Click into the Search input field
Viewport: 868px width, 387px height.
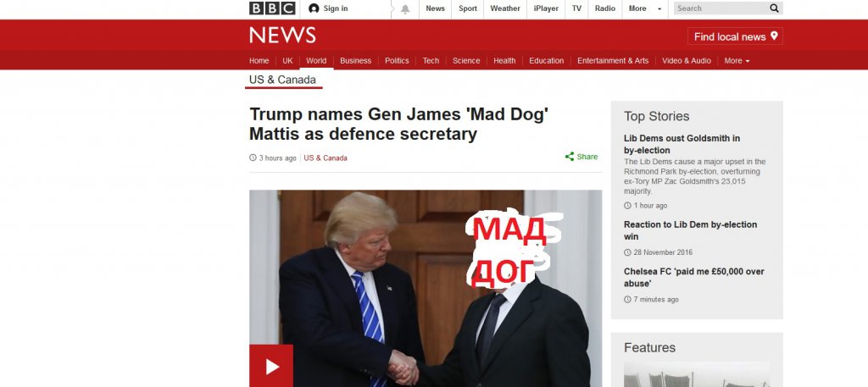(721, 8)
